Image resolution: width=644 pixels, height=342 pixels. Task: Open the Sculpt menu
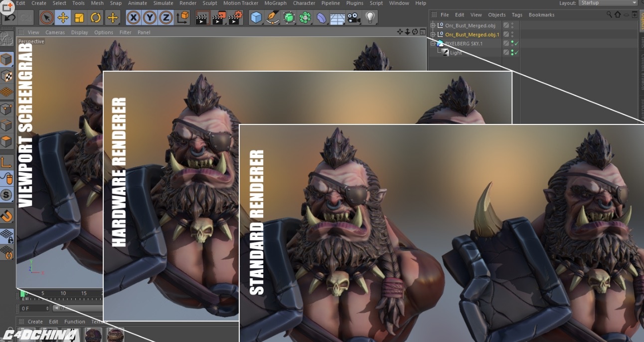[x=210, y=3]
